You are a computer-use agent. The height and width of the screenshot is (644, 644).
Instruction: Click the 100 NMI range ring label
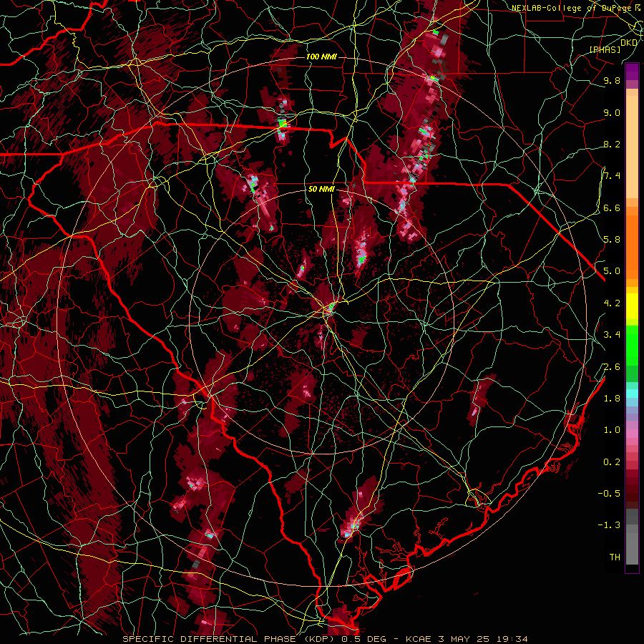[321, 57]
